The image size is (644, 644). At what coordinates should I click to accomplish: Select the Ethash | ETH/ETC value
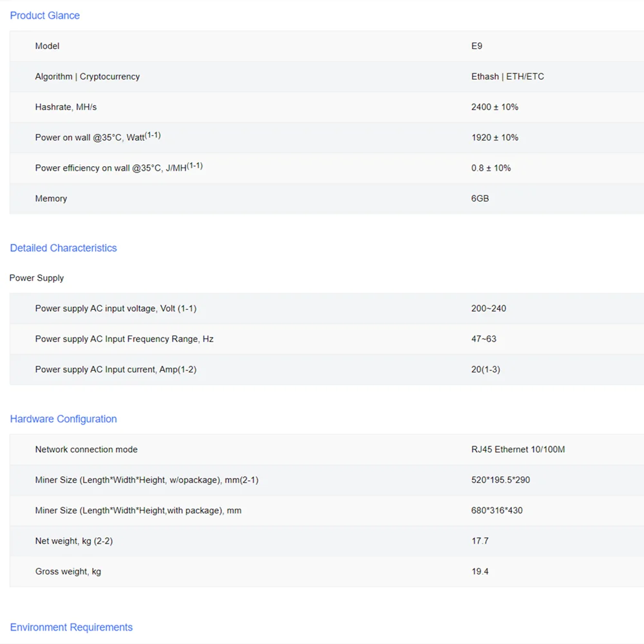507,77
